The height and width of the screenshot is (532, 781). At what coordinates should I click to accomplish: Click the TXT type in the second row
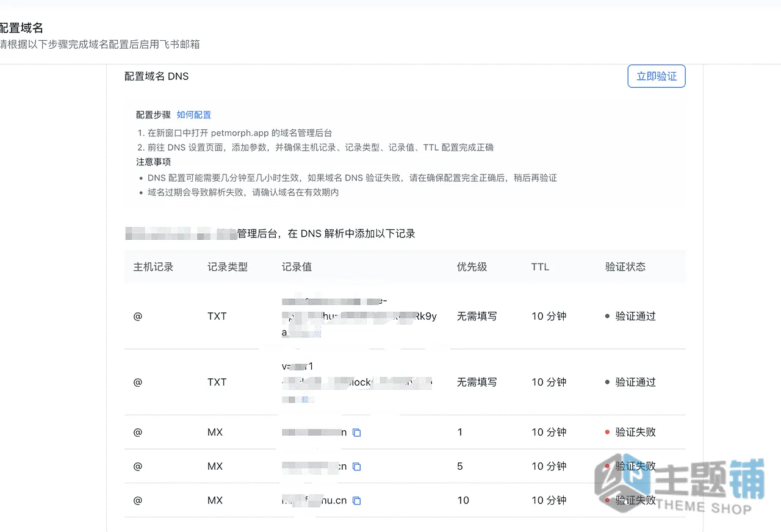(217, 382)
